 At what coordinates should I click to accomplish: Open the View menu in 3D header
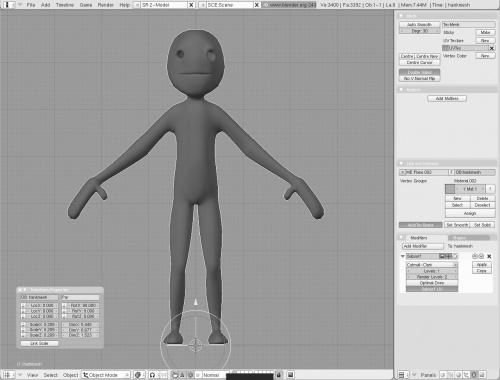click(32, 375)
